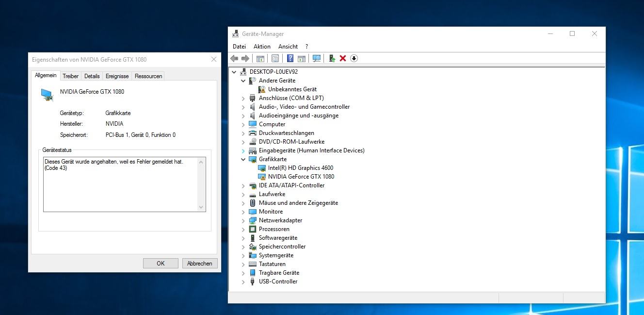Expand the Computer category arrow
Viewport: 644px width, 315px height.
pos(243,124)
